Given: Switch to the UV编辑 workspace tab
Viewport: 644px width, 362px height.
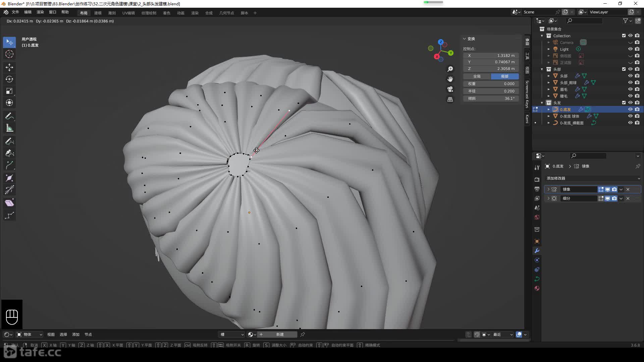Looking at the screenshot, I should point(128,13).
